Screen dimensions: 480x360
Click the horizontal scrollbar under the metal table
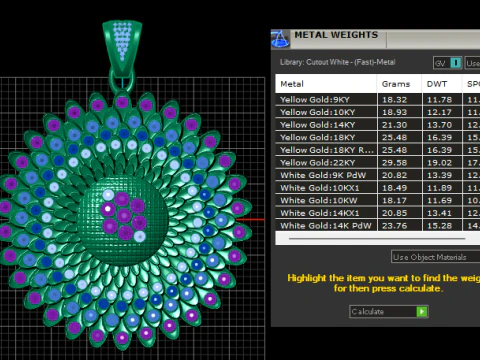click(377, 239)
